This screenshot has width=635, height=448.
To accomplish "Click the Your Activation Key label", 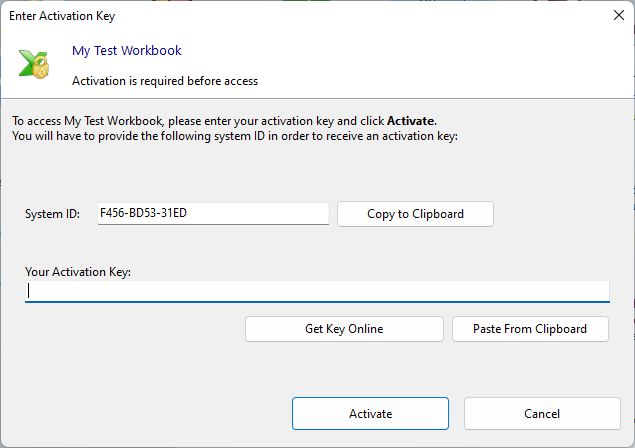I will [x=78, y=271].
